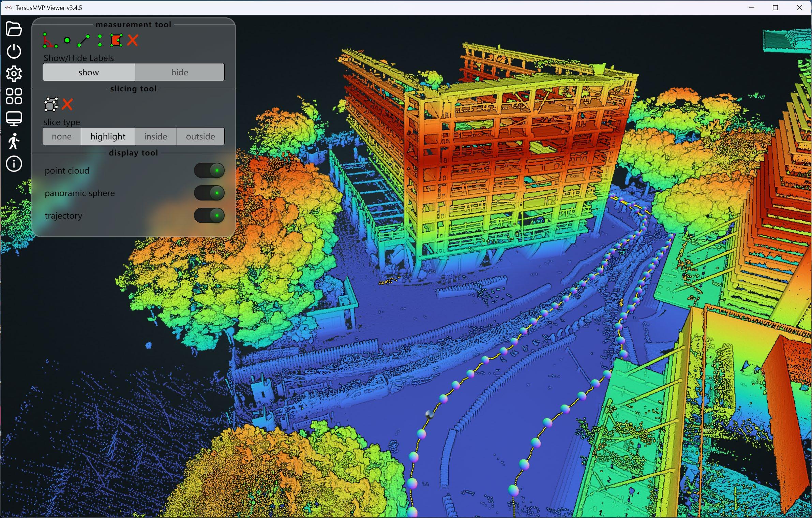Turn off the trajectory switch
812x518 pixels.
pos(209,216)
